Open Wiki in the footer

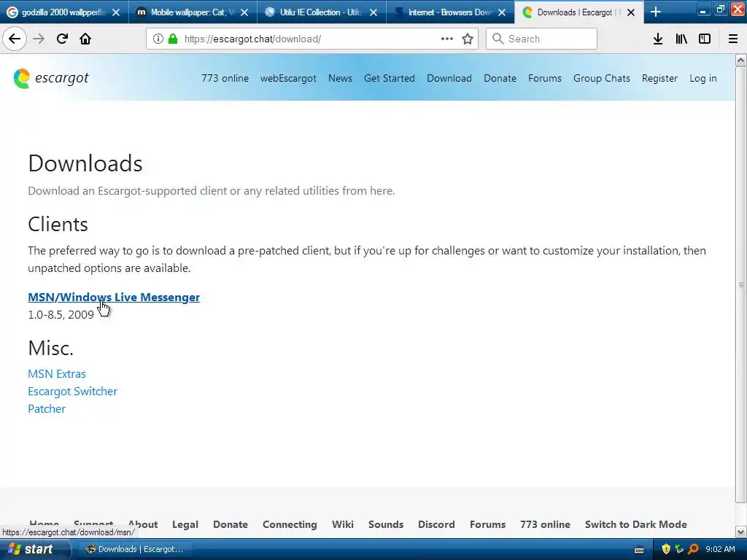pos(343,524)
